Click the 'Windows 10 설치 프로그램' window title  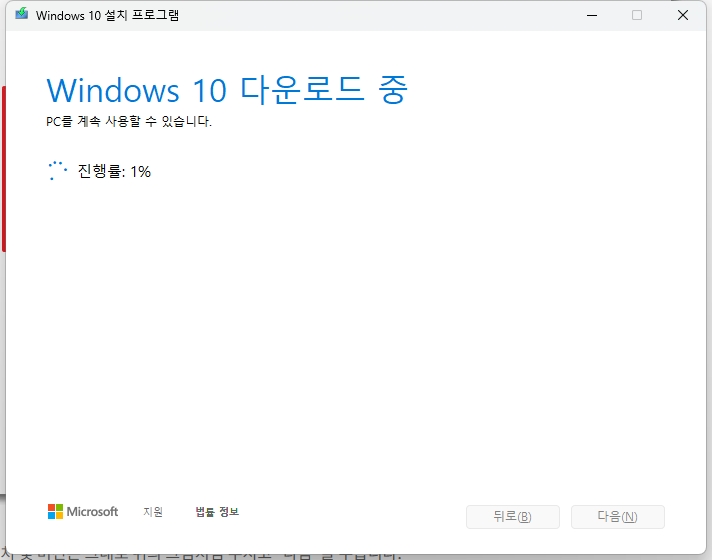pos(107,15)
